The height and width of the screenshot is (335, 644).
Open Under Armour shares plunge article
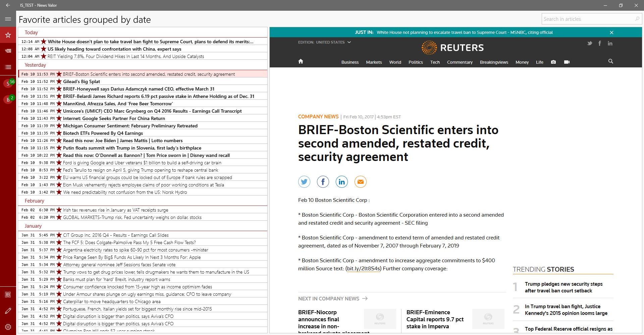143,294
